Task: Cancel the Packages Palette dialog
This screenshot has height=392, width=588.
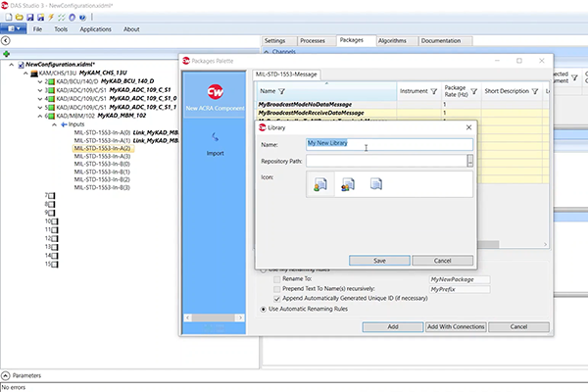Action: click(518, 326)
